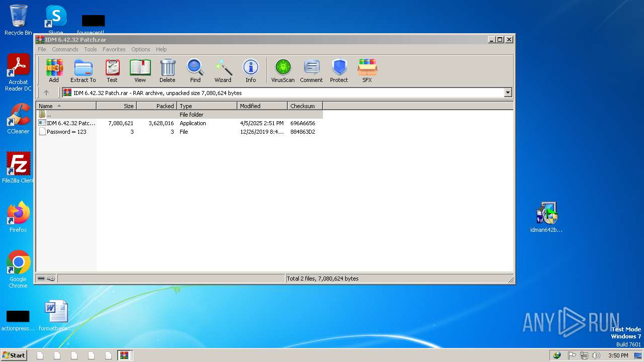
Task: Launch the Wizard tool
Action: coord(223,70)
